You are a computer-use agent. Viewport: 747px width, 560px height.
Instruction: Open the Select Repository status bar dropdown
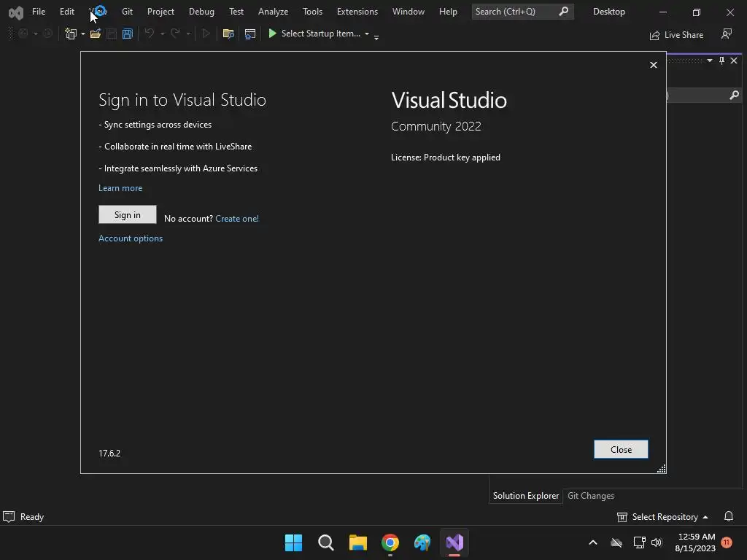(x=662, y=517)
